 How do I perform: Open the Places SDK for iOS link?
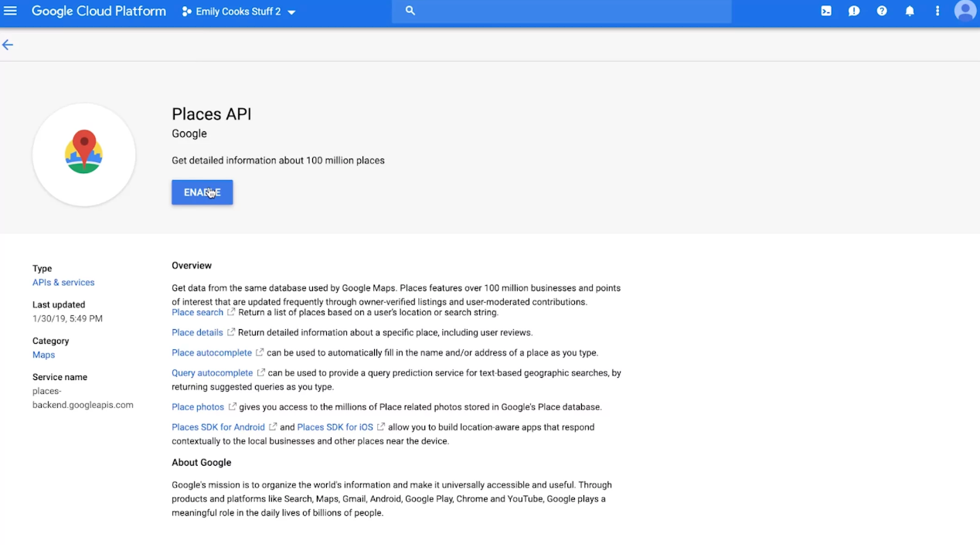(x=335, y=427)
